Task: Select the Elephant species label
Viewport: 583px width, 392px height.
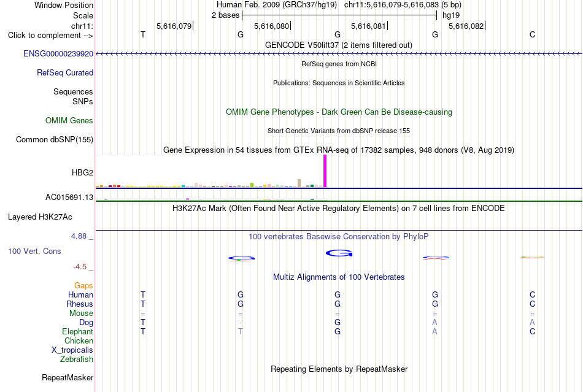Action: tap(78, 331)
